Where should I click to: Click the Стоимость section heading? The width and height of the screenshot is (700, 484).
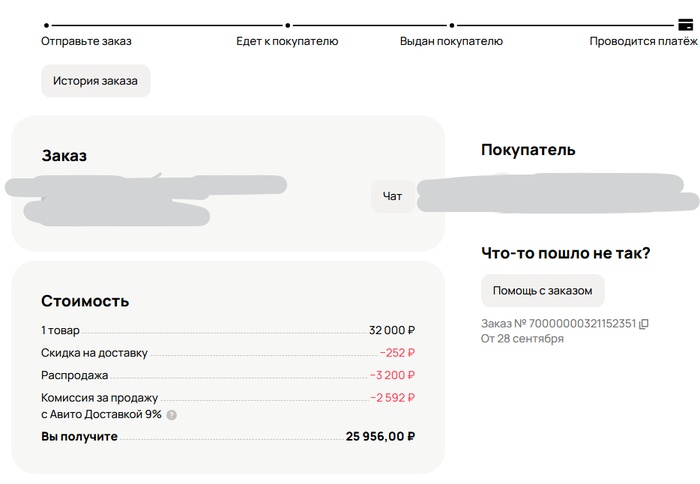(x=85, y=301)
